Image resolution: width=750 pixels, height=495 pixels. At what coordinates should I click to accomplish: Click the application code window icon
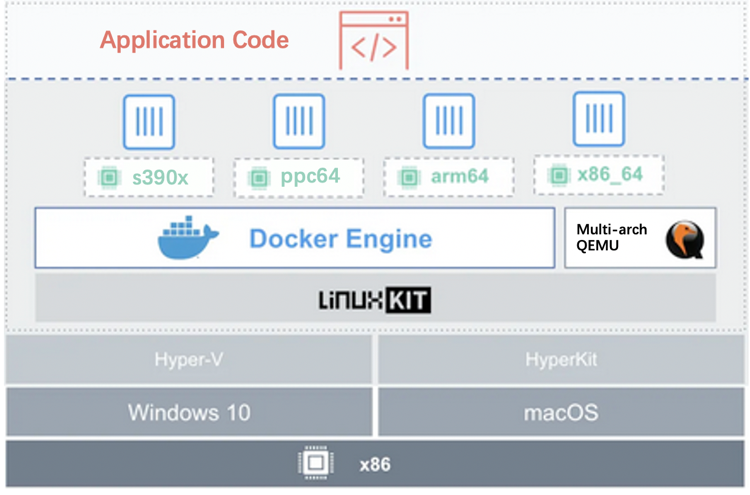tap(374, 41)
